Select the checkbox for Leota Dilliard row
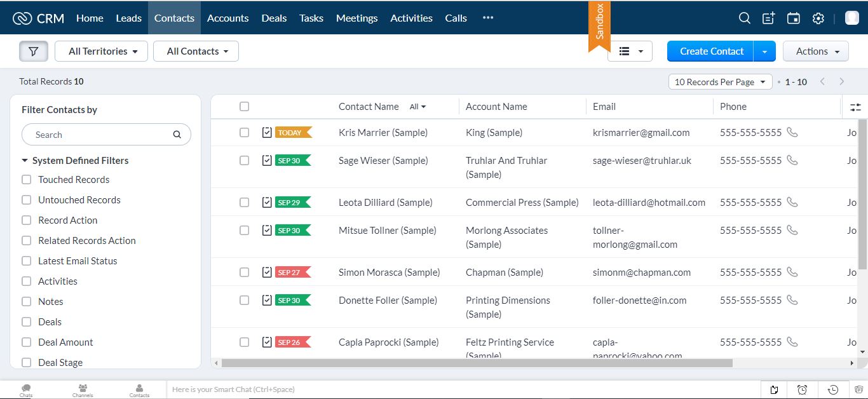868x399 pixels. pyautogui.click(x=244, y=203)
